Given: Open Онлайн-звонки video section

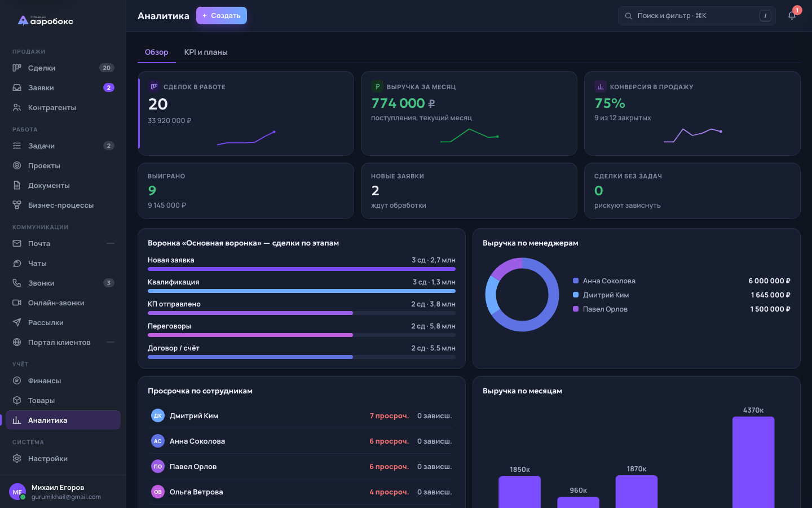Looking at the screenshot, I should [63, 303].
